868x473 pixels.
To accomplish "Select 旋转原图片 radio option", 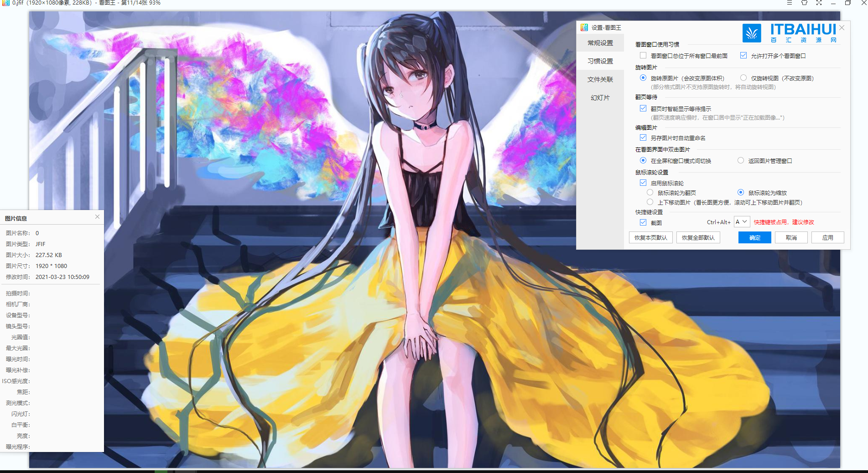I will pyautogui.click(x=643, y=78).
